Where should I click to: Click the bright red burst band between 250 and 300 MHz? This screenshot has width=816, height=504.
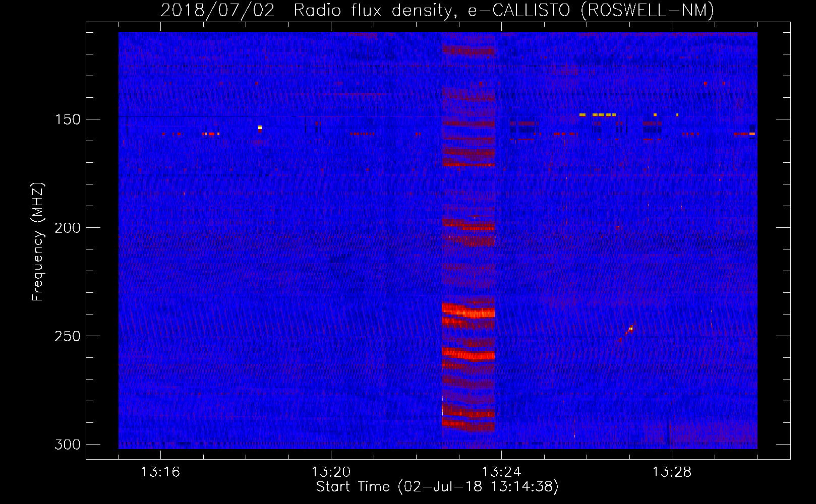pos(469,353)
